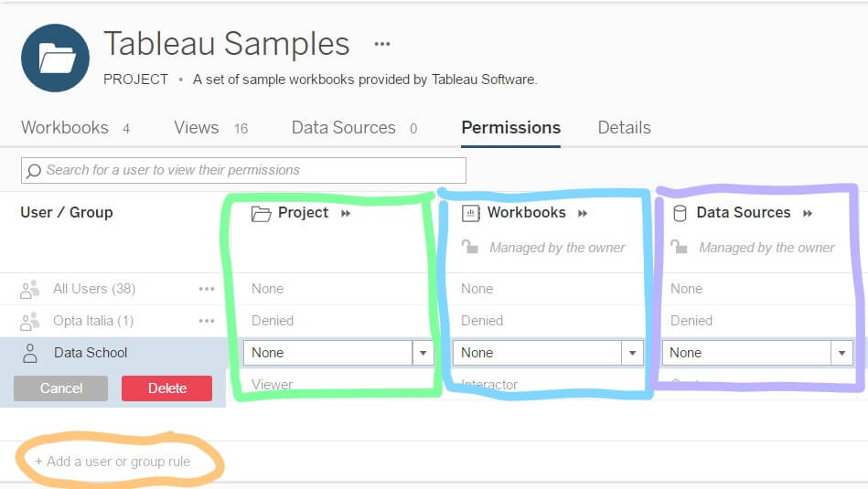The width and height of the screenshot is (868, 489).
Task: Open actions menu for Opta Italia row
Action: 207,321
